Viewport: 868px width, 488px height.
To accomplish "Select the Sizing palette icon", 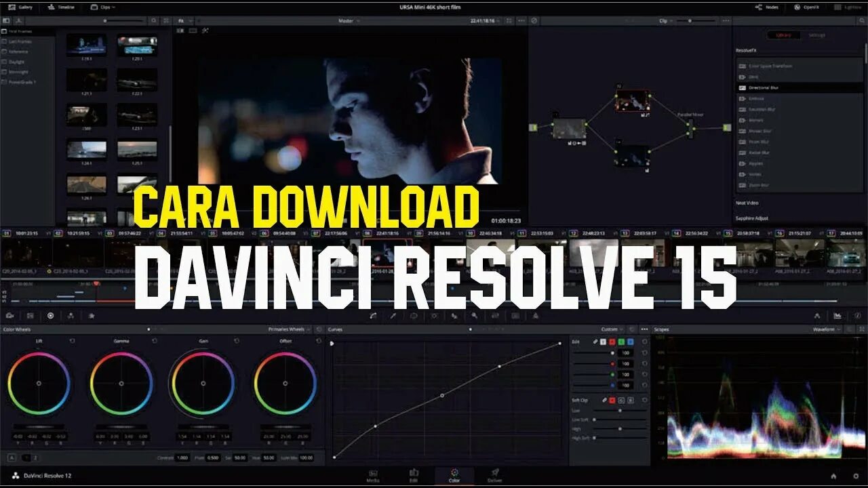I will pos(495,315).
